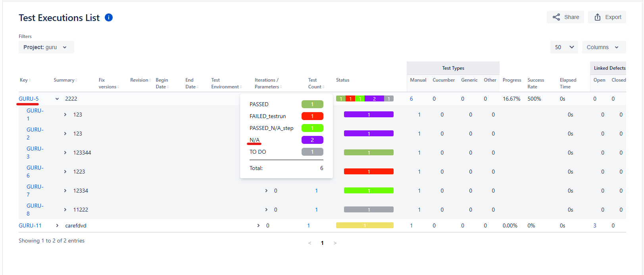Open the Columns dropdown
Image resolution: width=644 pixels, height=275 pixels.
(x=603, y=47)
